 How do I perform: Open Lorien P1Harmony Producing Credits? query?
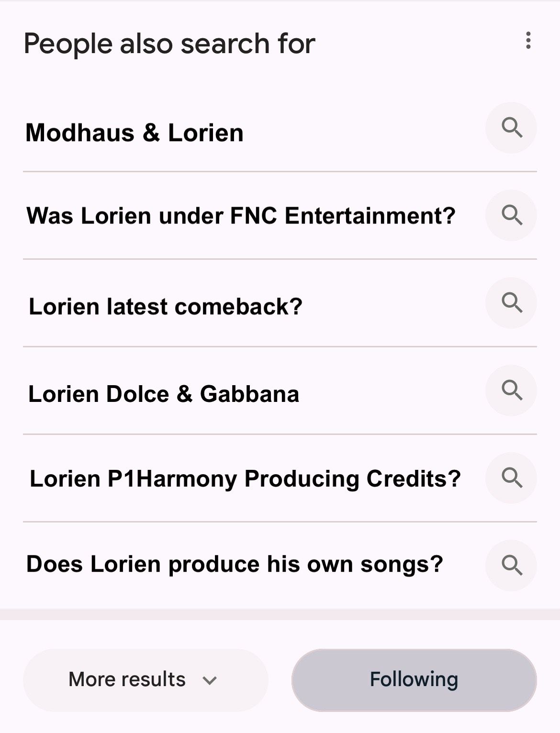click(245, 479)
